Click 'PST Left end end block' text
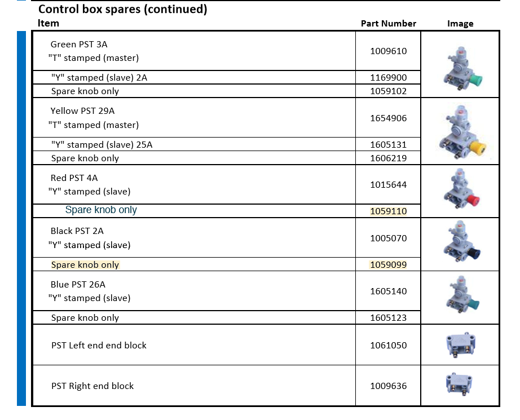The width and height of the screenshot is (520, 420). click(x=99, y=346)
